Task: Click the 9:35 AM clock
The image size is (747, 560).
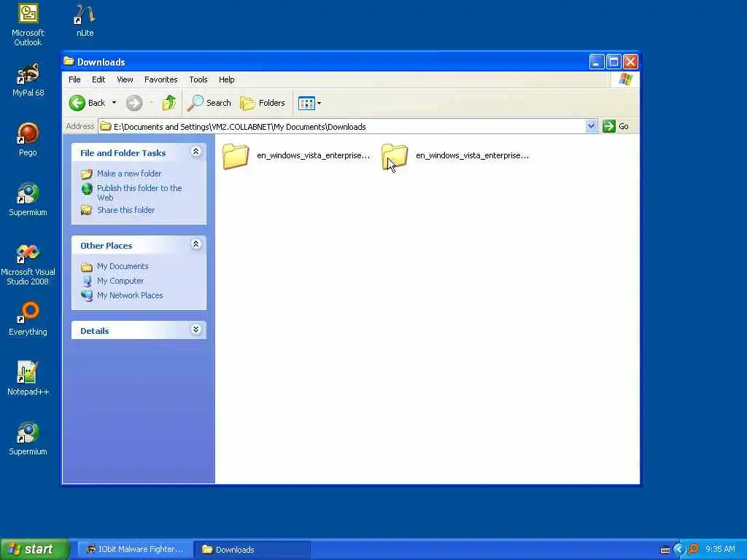Action: click(720, 550)
